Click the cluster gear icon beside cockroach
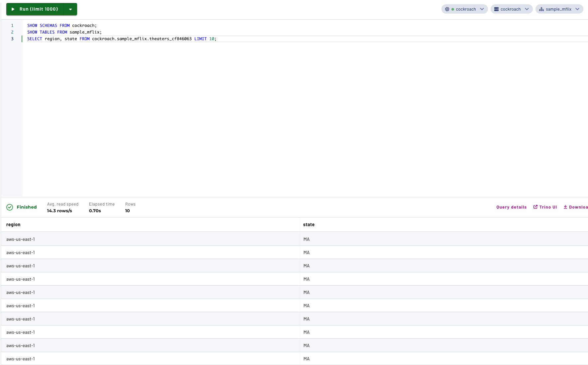Screen dimensions: 588x365 [447, 9]
